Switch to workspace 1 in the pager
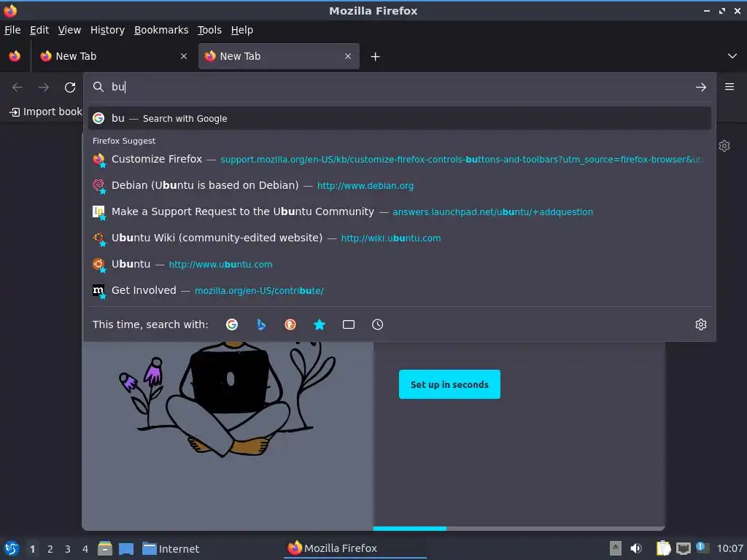Viewport: 747px width, 560px height. point(32,549)
